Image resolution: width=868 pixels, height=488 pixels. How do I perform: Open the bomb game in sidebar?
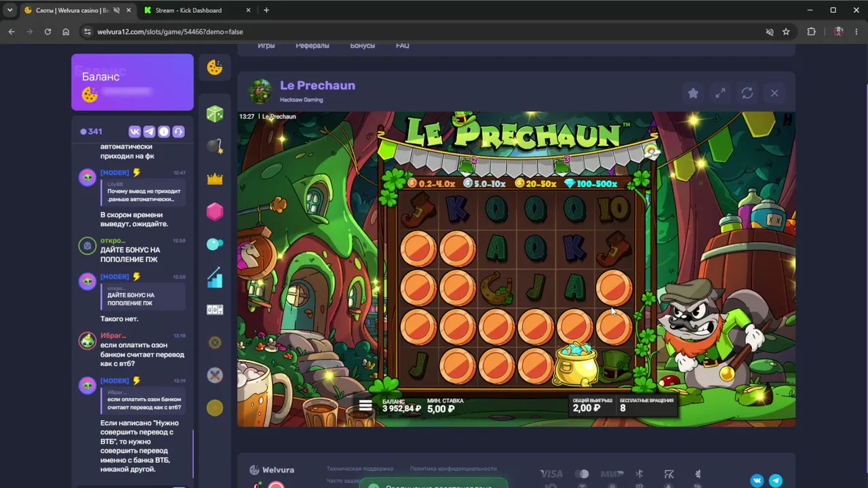point(215,146)
